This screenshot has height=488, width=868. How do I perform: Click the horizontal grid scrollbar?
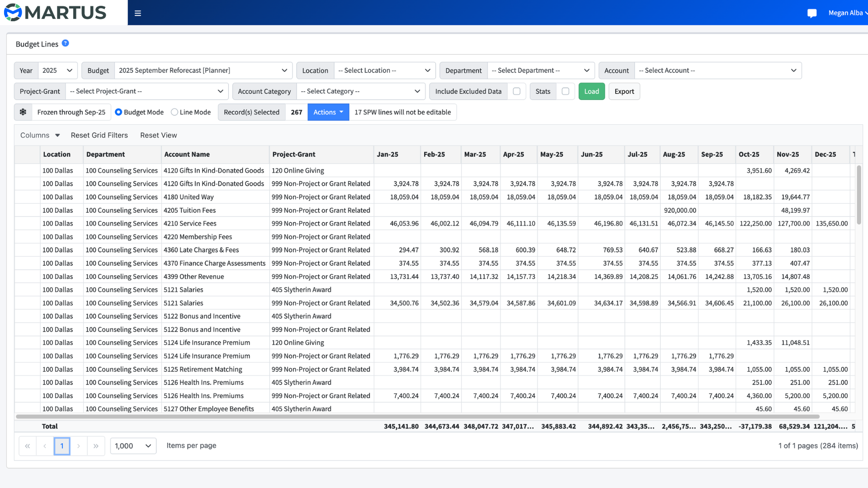417,416
